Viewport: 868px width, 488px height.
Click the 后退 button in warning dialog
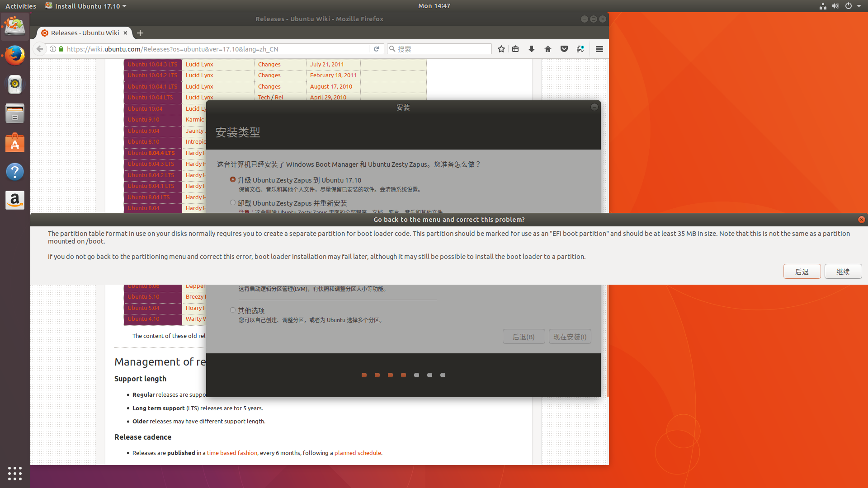802,272
